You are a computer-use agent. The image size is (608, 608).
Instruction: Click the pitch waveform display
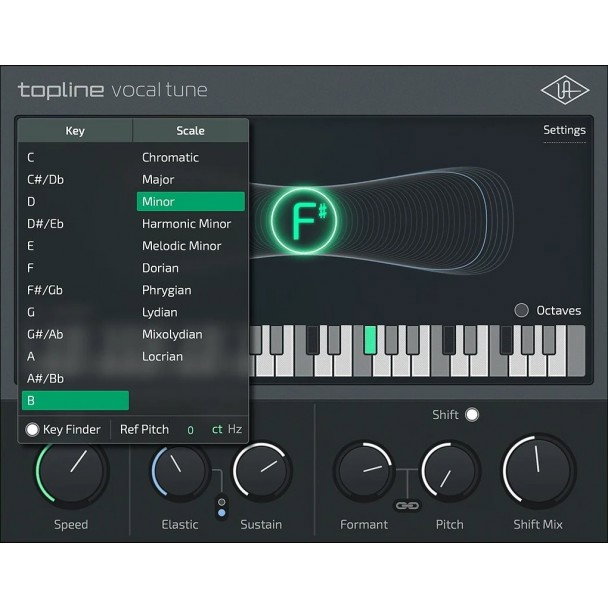[x=382, y=221]
